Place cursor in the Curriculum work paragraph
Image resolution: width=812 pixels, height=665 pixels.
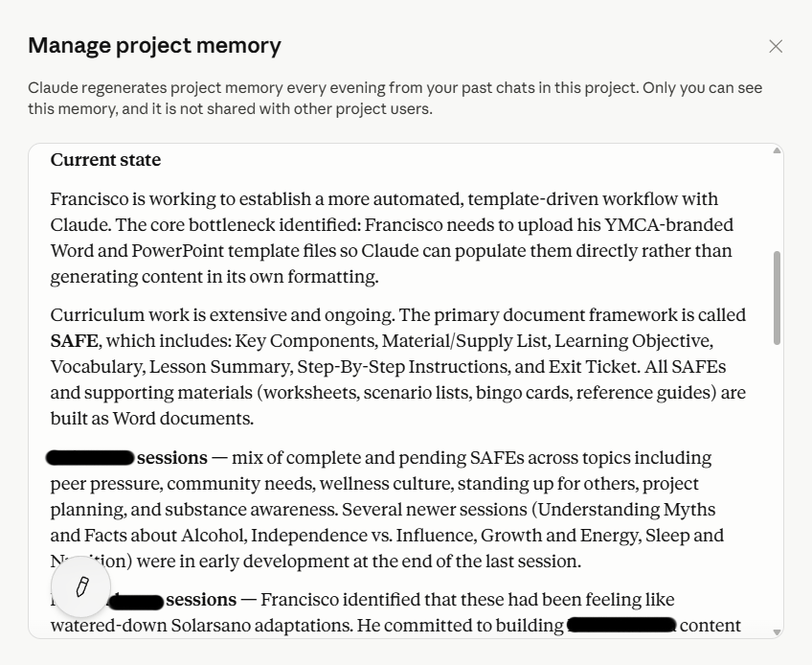pos(397,366)
